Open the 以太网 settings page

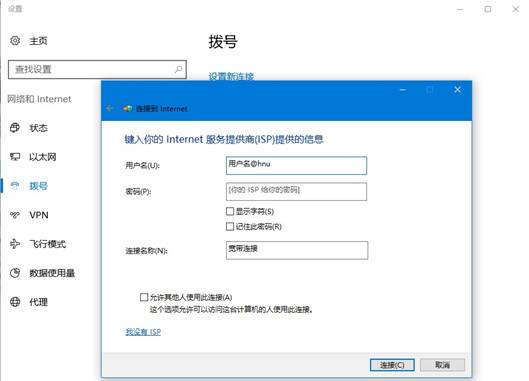click(43, 157)
